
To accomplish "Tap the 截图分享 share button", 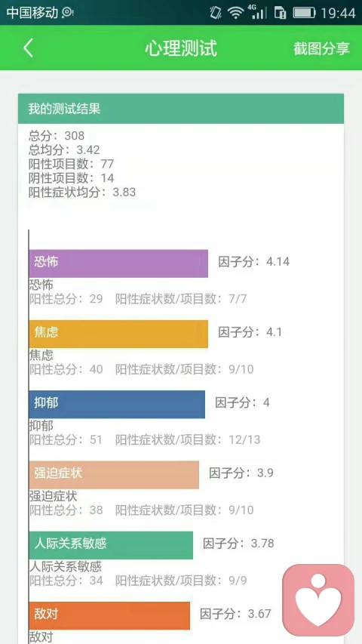I will 321,48.
